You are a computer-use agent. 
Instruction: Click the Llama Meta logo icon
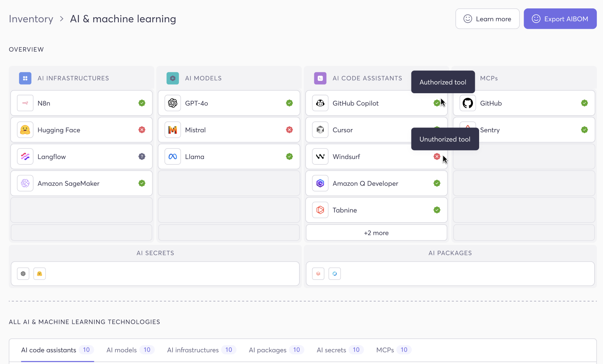(172, 157)
